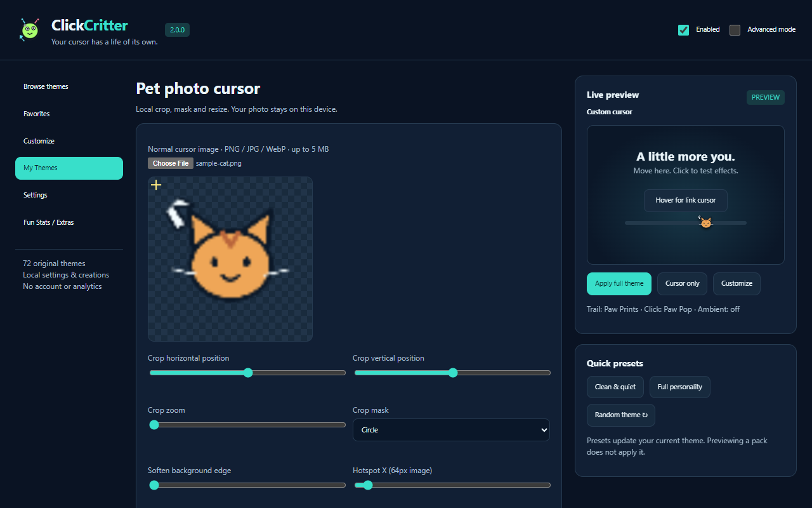
Task: Click the "No account or analytics" text
Action: pyautogui.click(x=62, y=286)
